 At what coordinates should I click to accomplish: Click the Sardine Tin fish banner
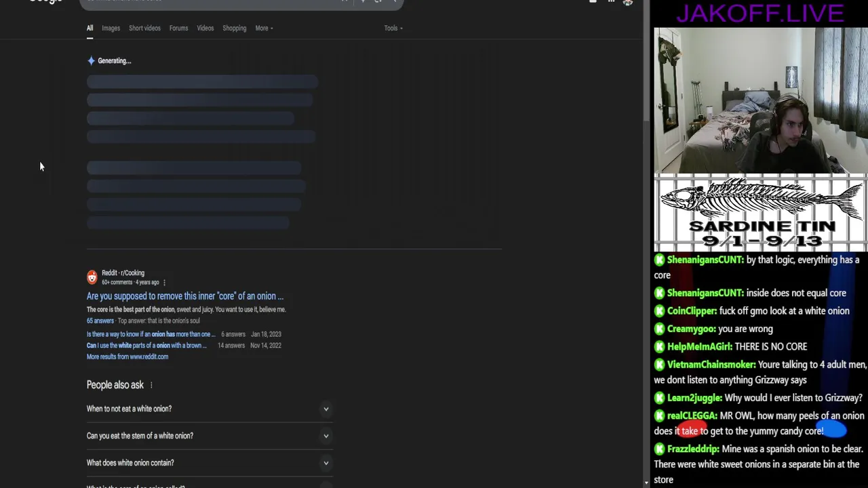point(761,213)
